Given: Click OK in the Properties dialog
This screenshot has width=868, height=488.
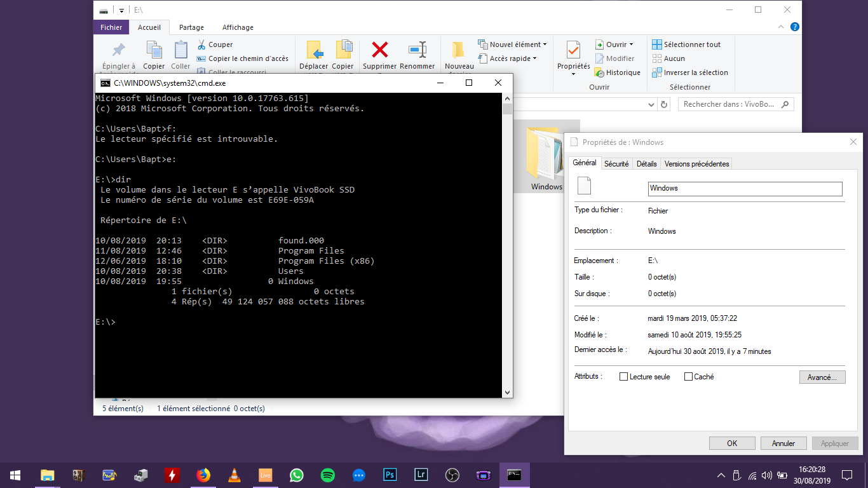Looking at the screenshot, I should tap(732, 444).
